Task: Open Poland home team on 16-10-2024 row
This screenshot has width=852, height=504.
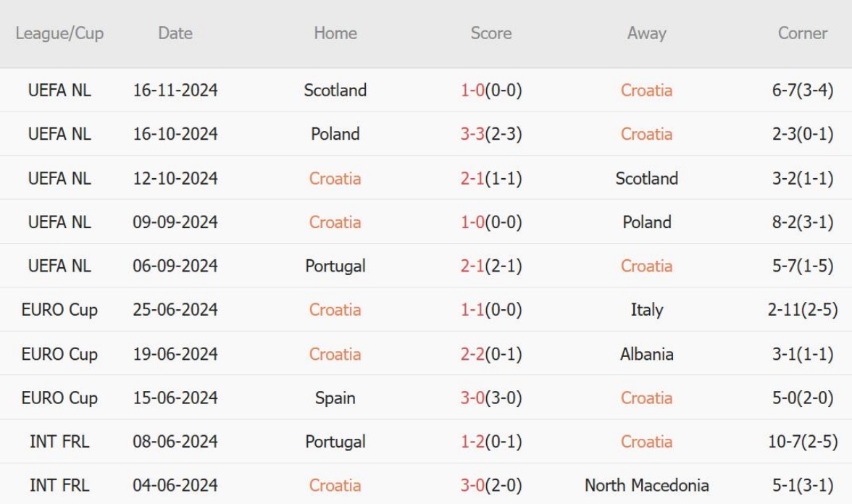Action: pyautogui.click(x=335, y=134)
